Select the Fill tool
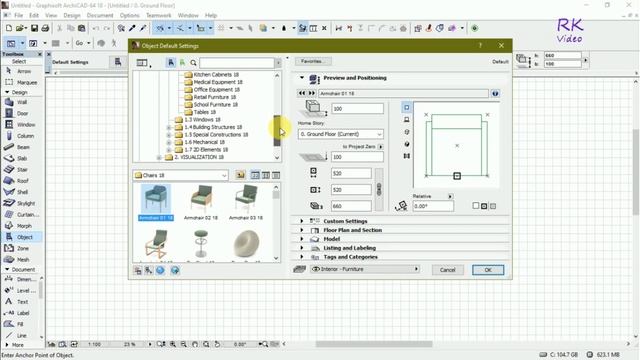This screenshot has height=360, width=640. [x=20, y=324]
